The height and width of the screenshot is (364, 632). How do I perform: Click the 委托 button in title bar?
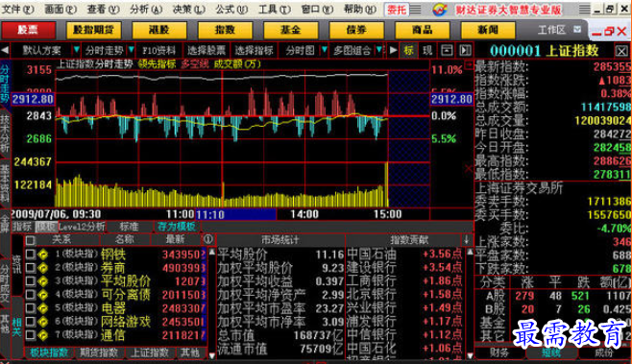point(397,10)
